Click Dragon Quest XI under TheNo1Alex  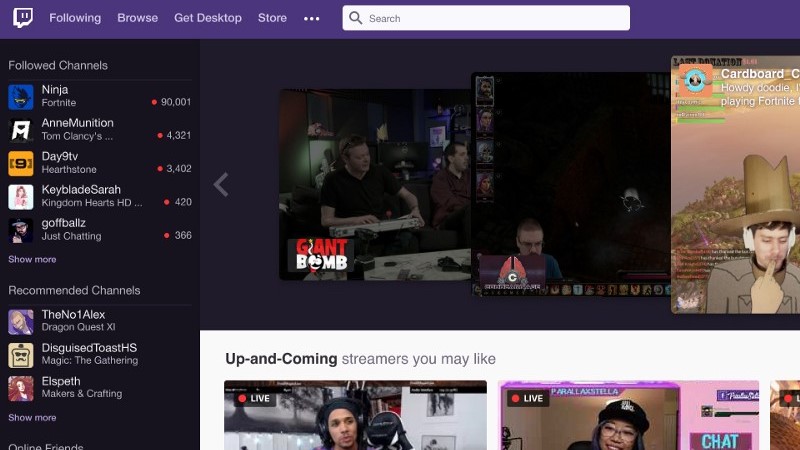[x=78, y=327]
